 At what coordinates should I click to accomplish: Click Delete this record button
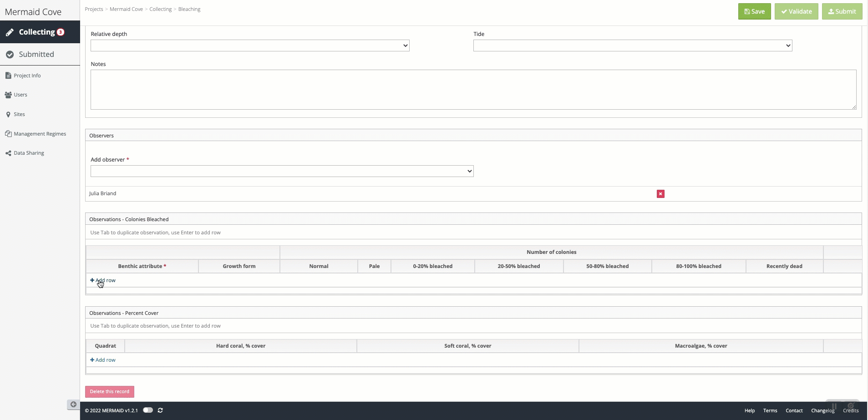pos(110,392)
